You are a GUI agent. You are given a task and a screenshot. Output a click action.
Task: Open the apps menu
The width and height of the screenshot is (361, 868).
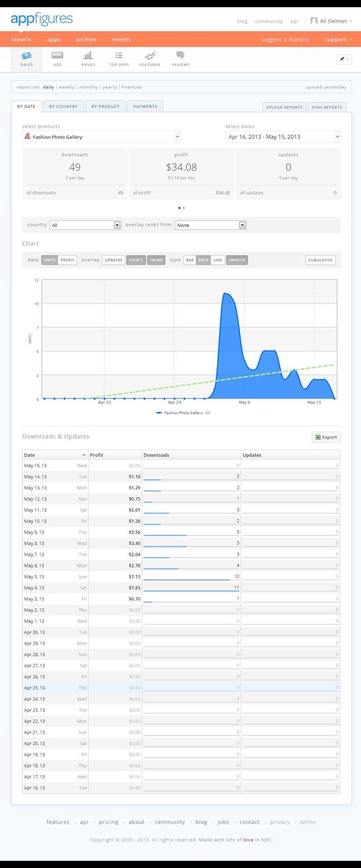(x=54, y=39)
